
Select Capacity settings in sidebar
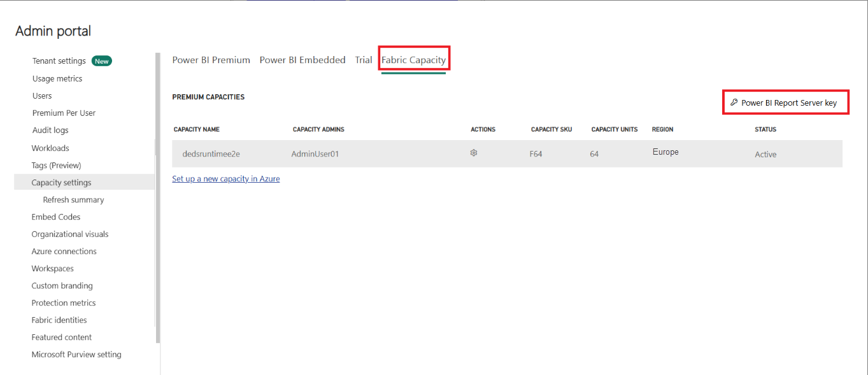pyautogui.click(x=84, y=182)
